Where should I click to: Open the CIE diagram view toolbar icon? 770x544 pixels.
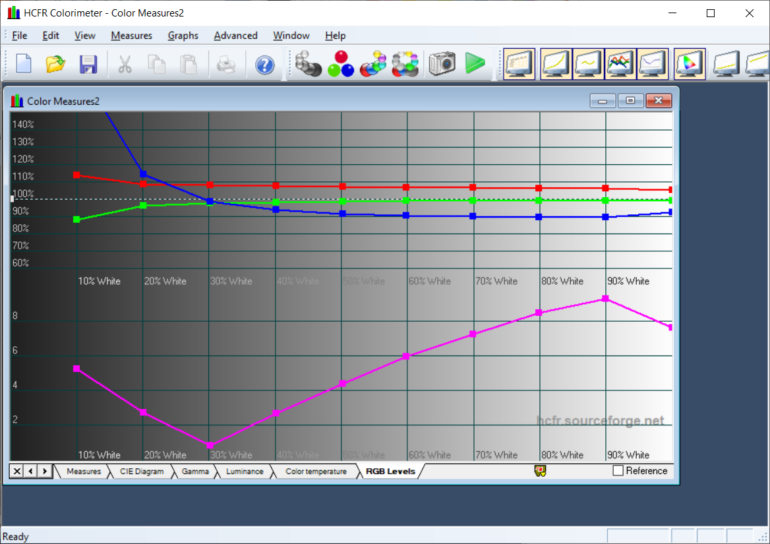click(x=688, y=64)
